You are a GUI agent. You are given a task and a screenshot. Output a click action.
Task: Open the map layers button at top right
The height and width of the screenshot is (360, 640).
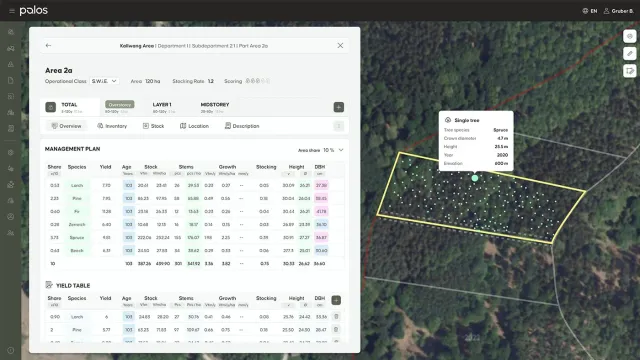630,36
